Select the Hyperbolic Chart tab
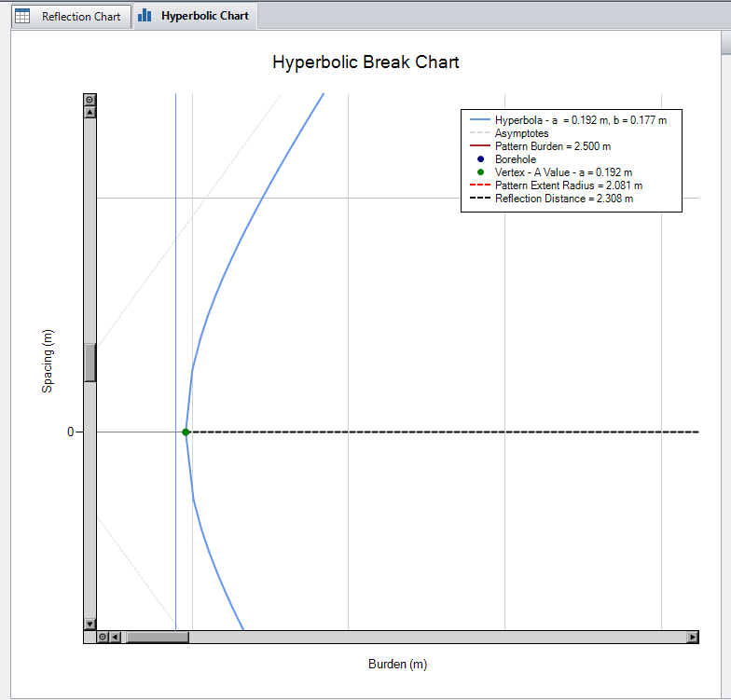The height and width of the screenshot is (700, 731). [196, 17]
